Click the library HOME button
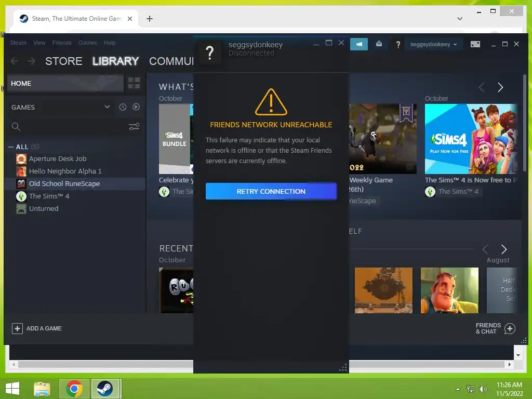The image size is (532, 399). (x=65, y=84)
